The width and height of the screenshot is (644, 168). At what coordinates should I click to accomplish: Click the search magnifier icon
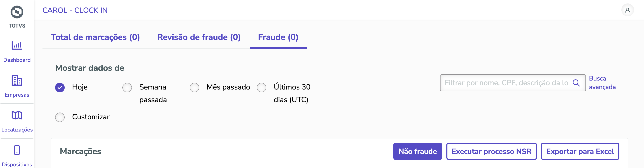576,83
